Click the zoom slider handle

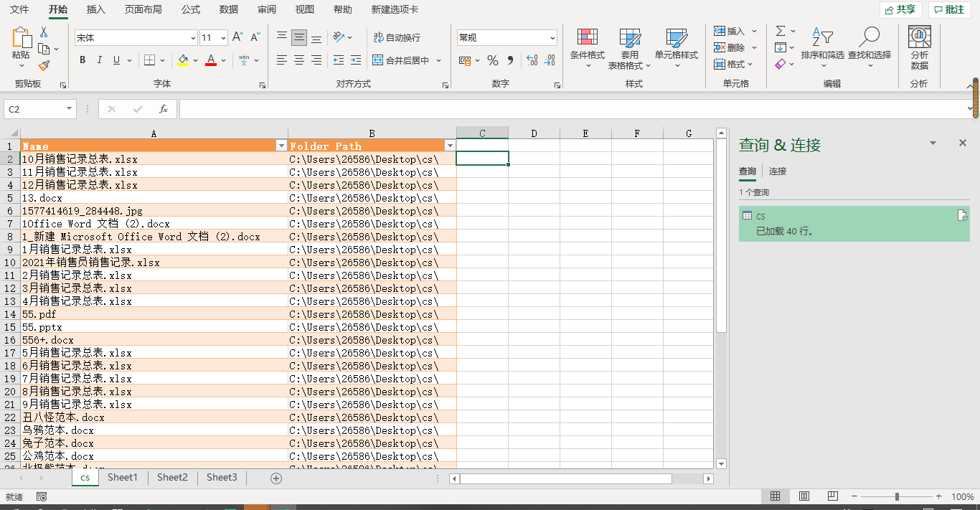coord(897,496)
